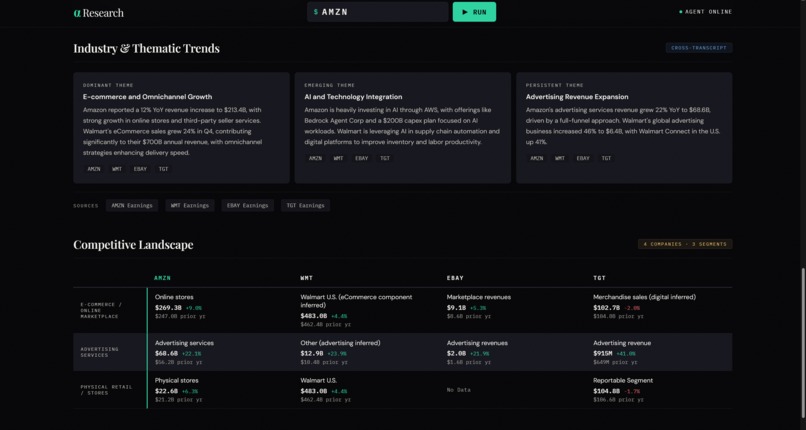Select WMT tag in Advertising Revenue Expansion card
This screenshot has width=806, height=430.
click(560, 158)
